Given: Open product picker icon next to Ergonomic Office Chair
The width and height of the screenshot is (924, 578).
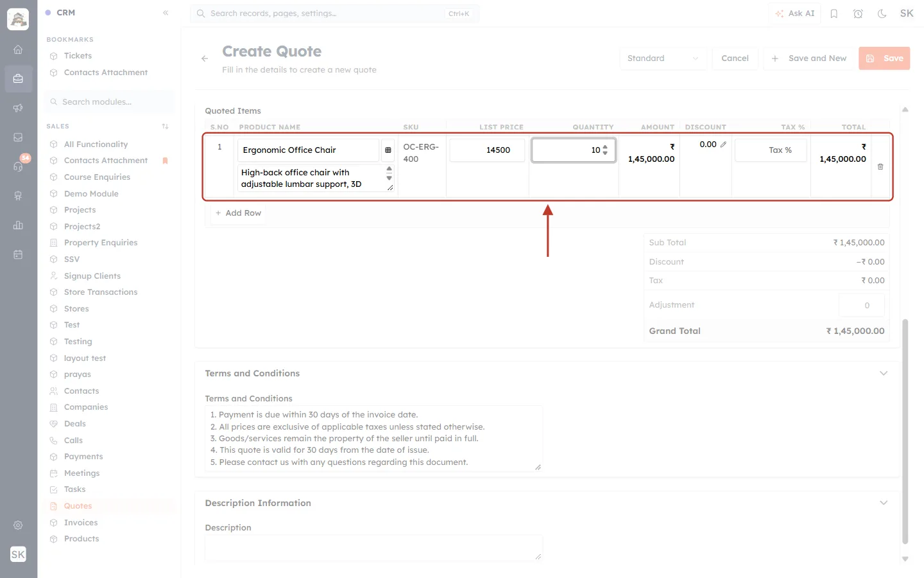Looking at the screenshot, I should [388, 150].
